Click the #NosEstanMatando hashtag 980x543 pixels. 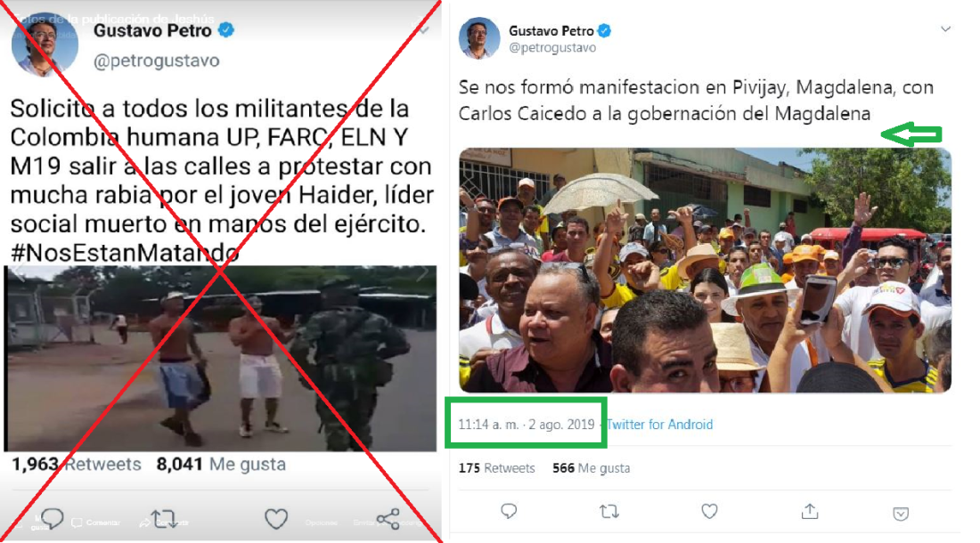click(x=125, y=253)
